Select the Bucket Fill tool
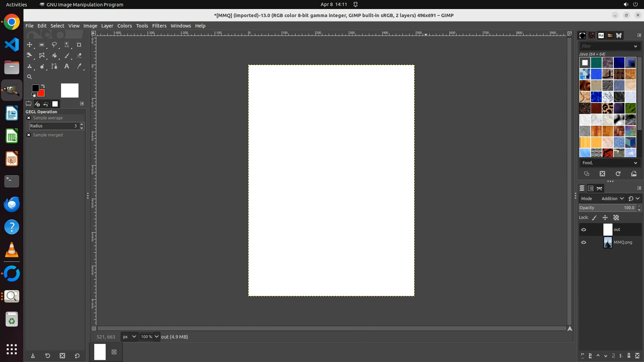Screen dimensions: 644x362 pyautogui.click(x=54, y=56)
